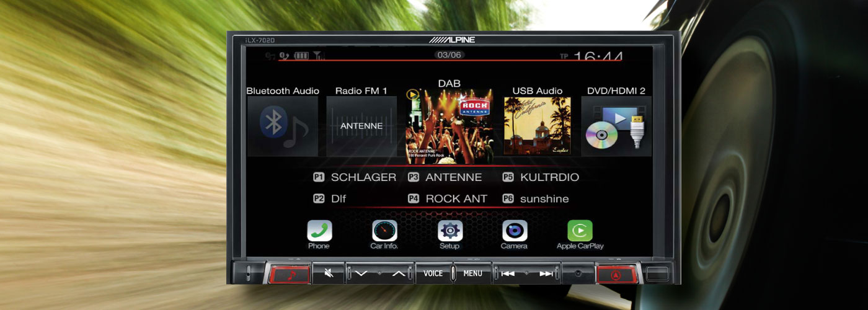Select preset P1 SCHLAGER
868x310 pixels.
pos(355,177)
